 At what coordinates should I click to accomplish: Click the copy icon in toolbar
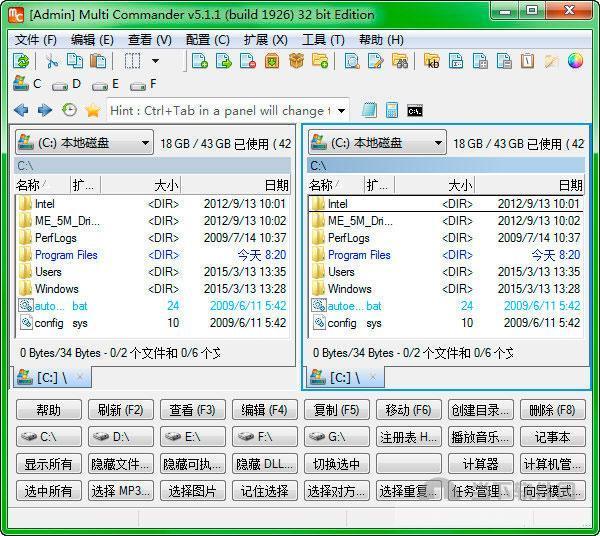(75, 61)
